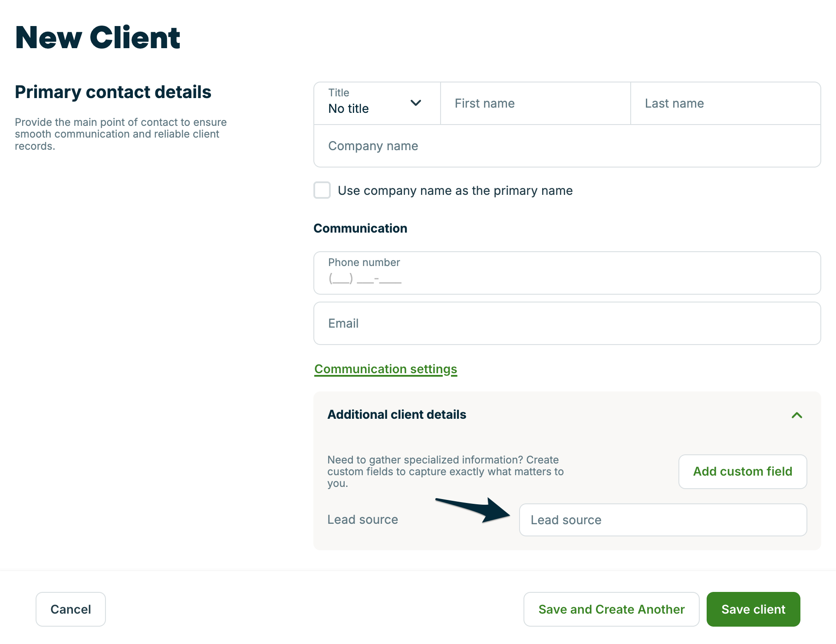The image size is (836, 644).
Task: Click the chevron arrow in Title field
Action: (415, 103)
